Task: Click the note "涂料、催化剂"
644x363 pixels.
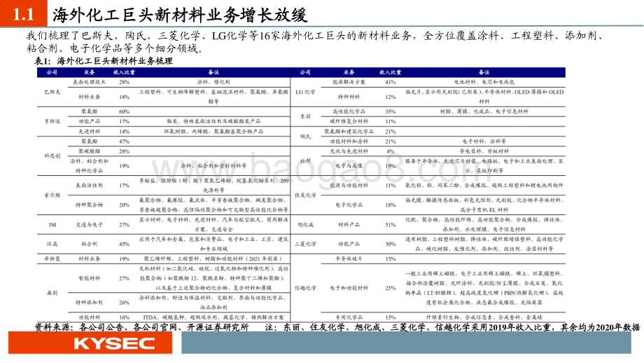Action: click(213, 82)
